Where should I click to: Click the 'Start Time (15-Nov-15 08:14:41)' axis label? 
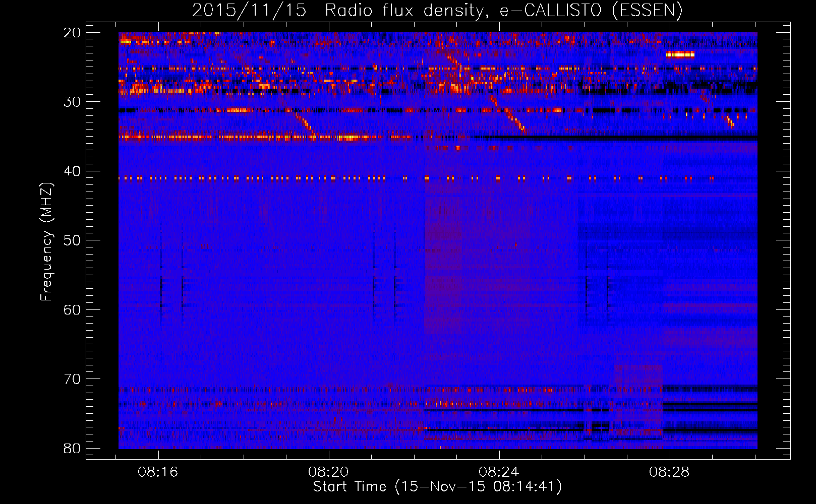click(x=437, y=487)
